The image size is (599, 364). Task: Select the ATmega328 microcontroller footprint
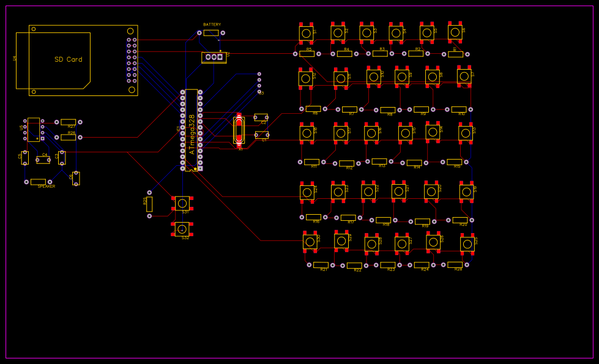[x=193, y=128]
